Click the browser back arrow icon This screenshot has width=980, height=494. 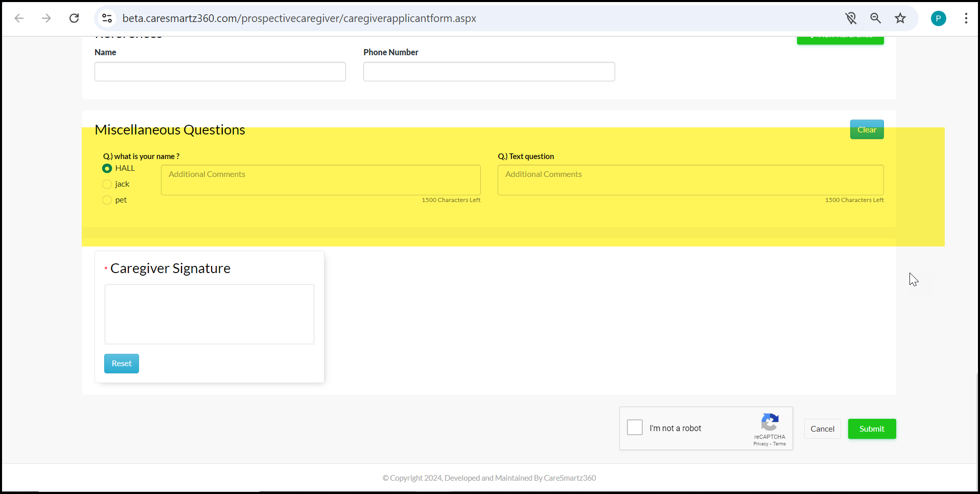[19, 18]
